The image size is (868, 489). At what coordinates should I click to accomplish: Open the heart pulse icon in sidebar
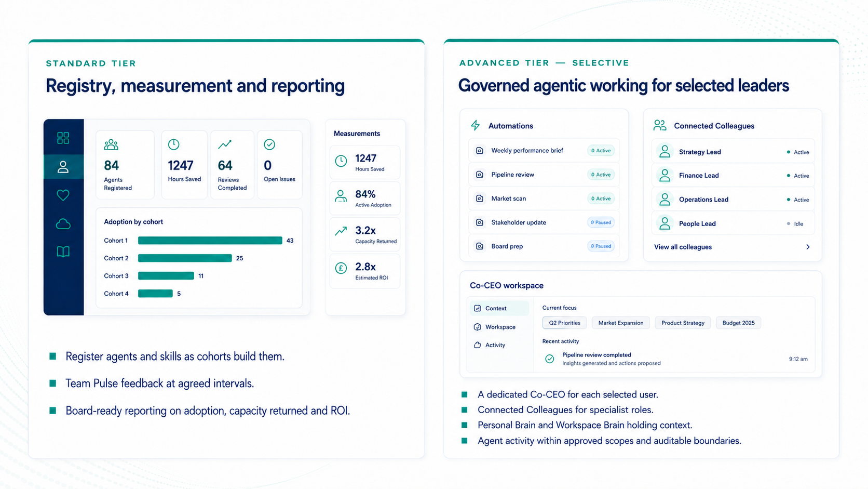(63, 195)
